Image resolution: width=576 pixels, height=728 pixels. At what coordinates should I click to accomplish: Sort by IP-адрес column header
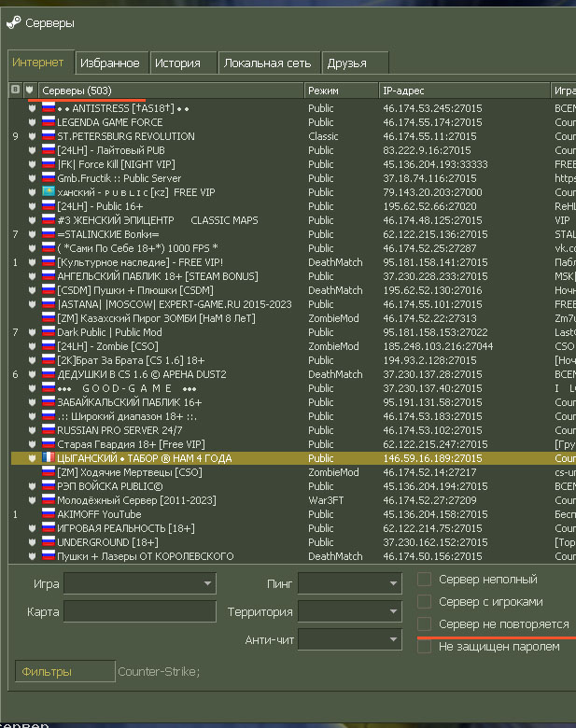point(465,91)
